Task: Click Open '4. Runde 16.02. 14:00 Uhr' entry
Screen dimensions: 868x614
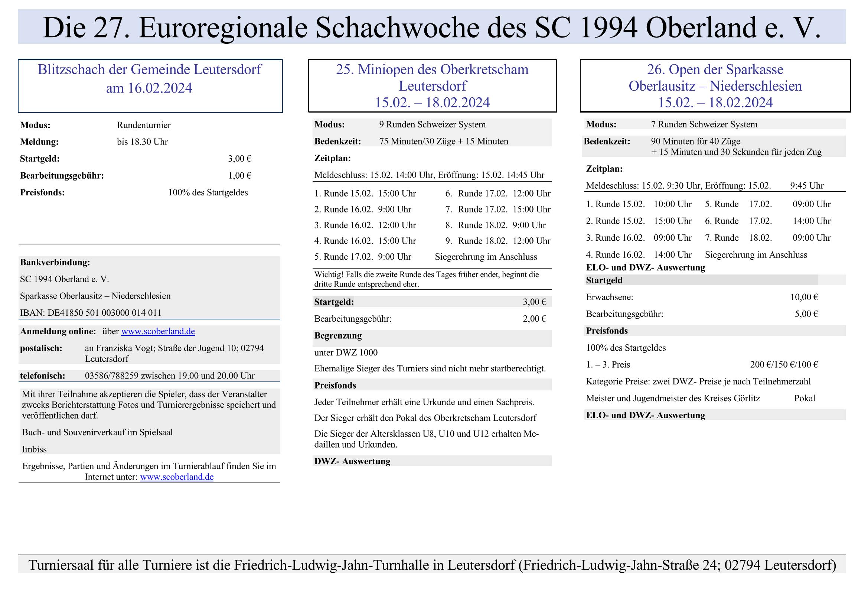Action: [x=639, y=255]
